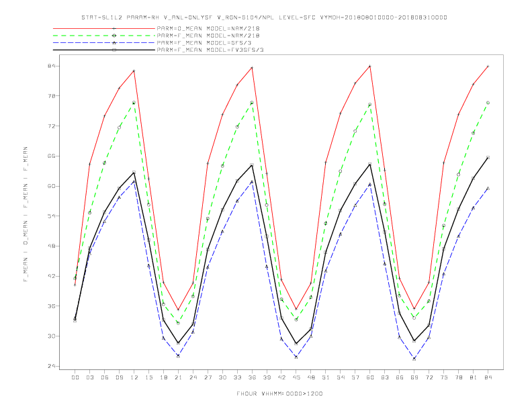Click the red solid line sample in legend
Image resolution: width=532 pixels, height=411 pixels.
(104, 28)
